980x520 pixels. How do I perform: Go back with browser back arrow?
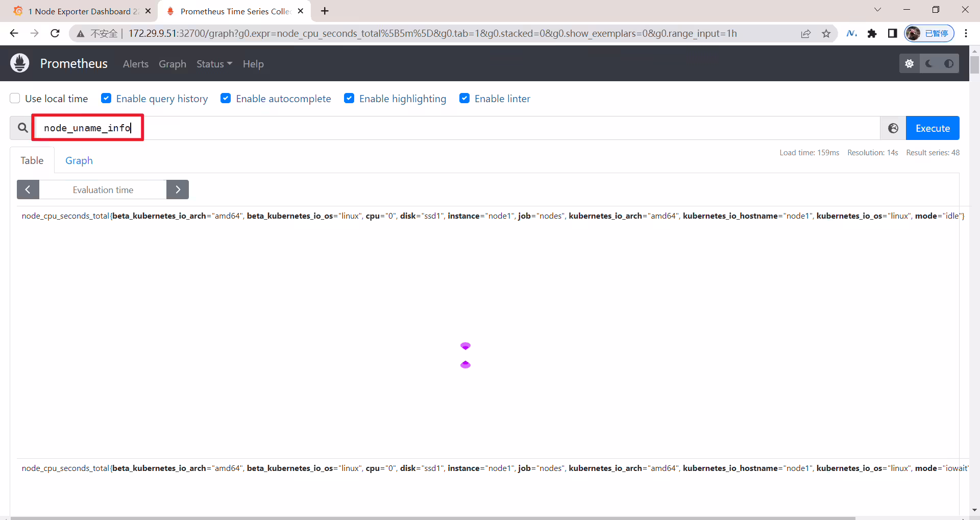tap(14, 33)
